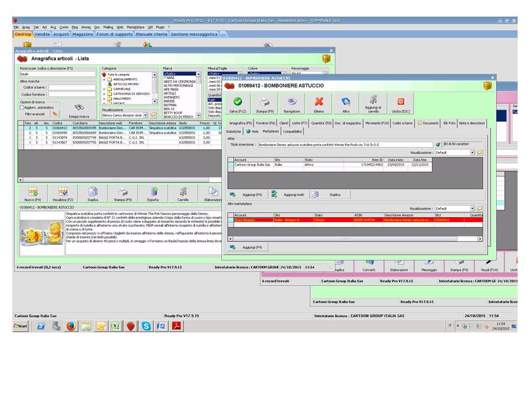This screenshot has width=532, height=399.
Task: Select BARBIE in the Marca list
Action: (170, 101)
